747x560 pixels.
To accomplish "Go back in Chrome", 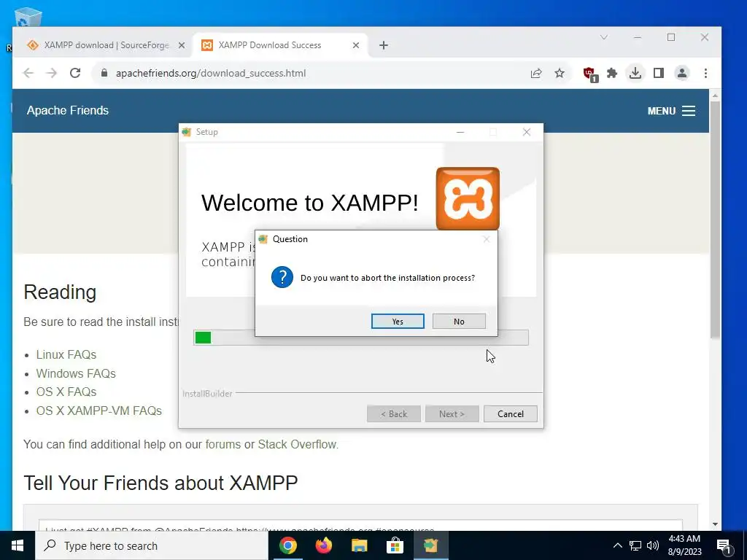I will pos(28,73).
